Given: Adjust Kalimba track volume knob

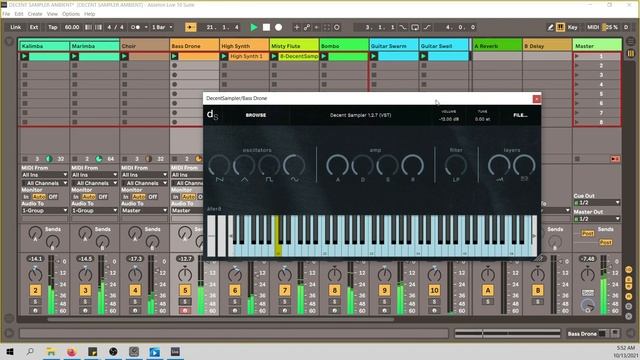Looking at the screenshot, I should (x=35, y=274).
